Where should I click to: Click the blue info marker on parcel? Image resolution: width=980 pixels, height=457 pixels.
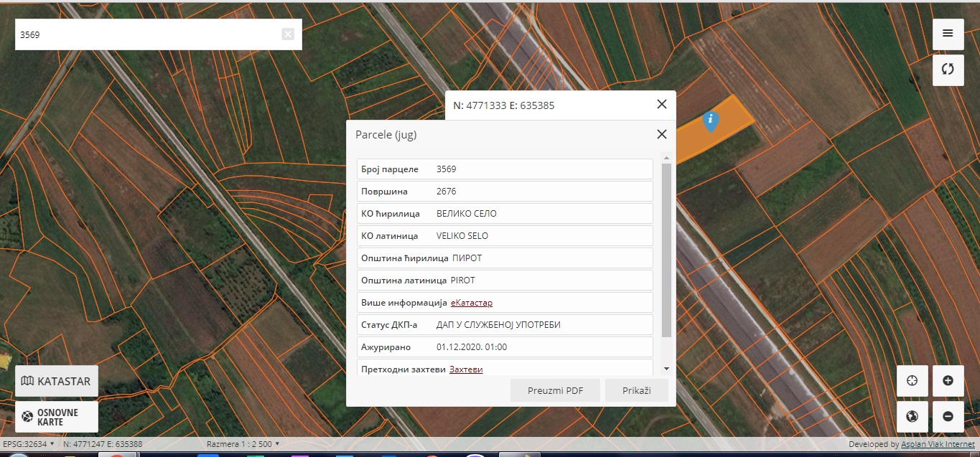[710, 121]
